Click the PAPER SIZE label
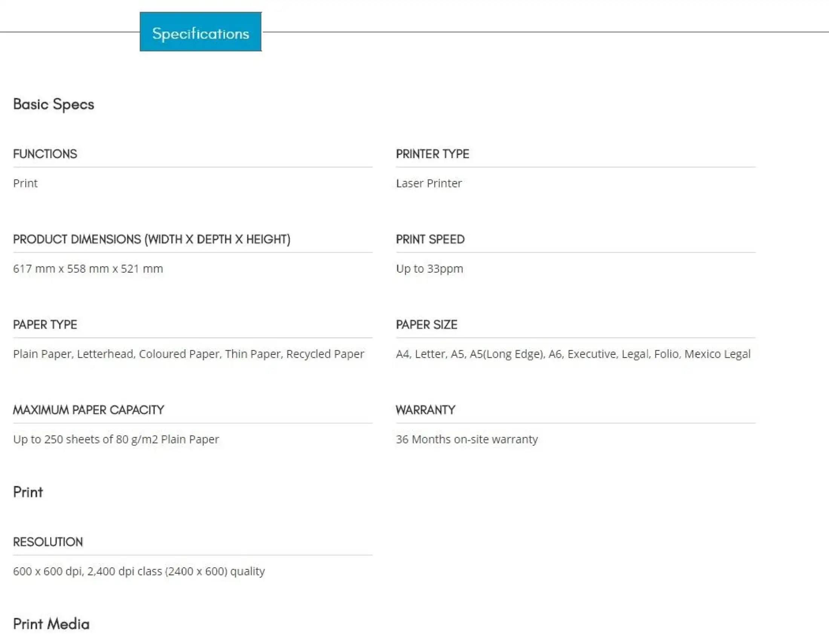The height and width of the screenshot is (644, 829). point(426,325)
